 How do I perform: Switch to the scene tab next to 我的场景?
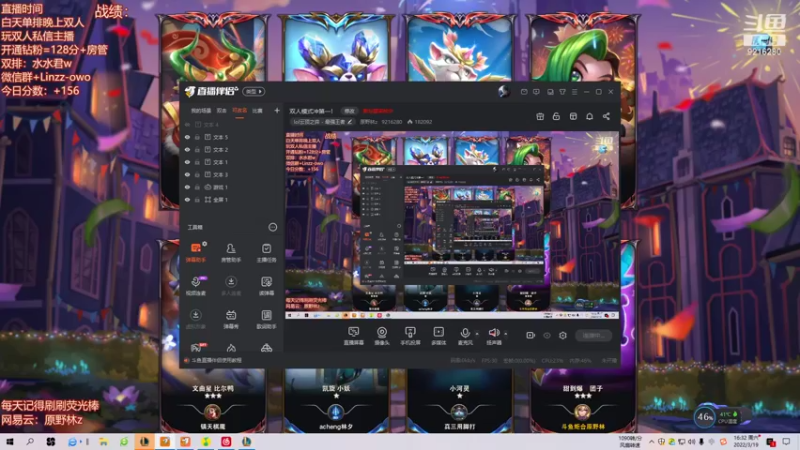221,111
